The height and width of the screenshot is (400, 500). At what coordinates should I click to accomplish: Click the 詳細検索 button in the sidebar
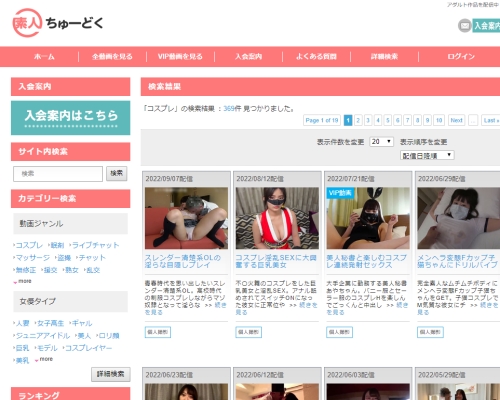tap(111, 374)
